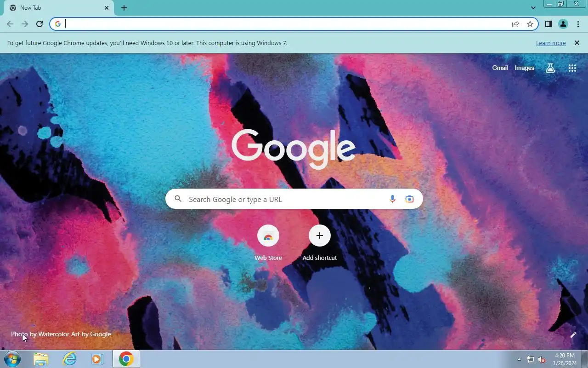Screen dimensions: 588x368
Task: Open the Photo by Watercolor Art by Google link
Action: pyautogui.click(x=61, y=334)
